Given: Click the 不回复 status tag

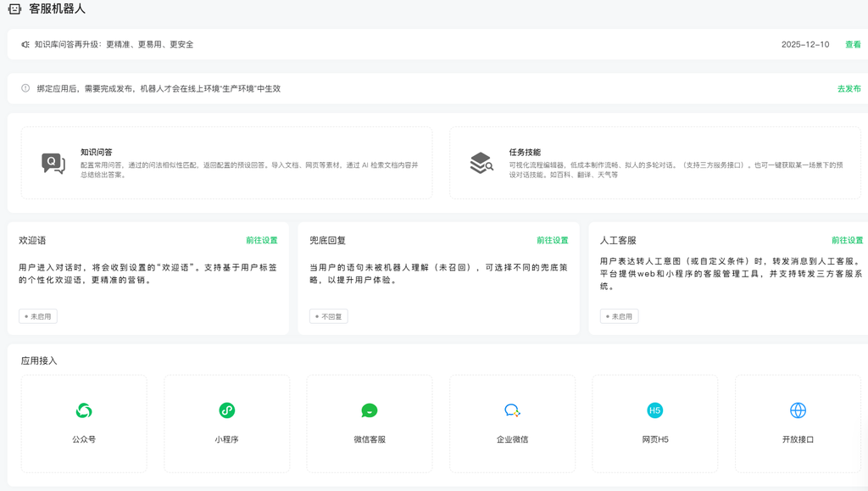Looking at the screenshot, I should click(x=329, y=316).
